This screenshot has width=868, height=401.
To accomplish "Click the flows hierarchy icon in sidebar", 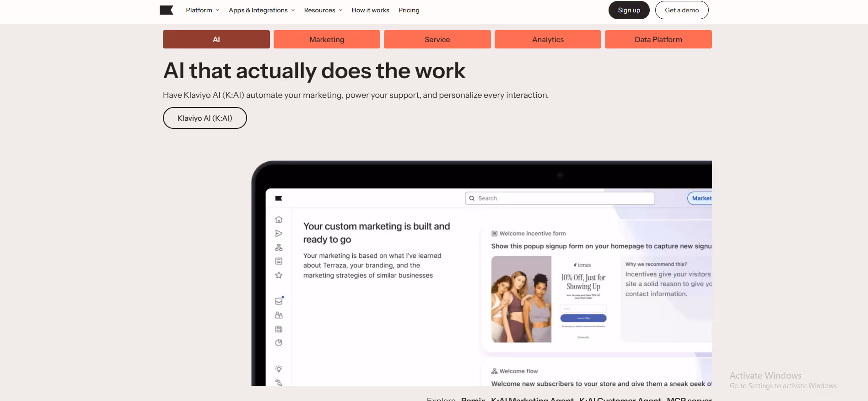I will [279, 247].
